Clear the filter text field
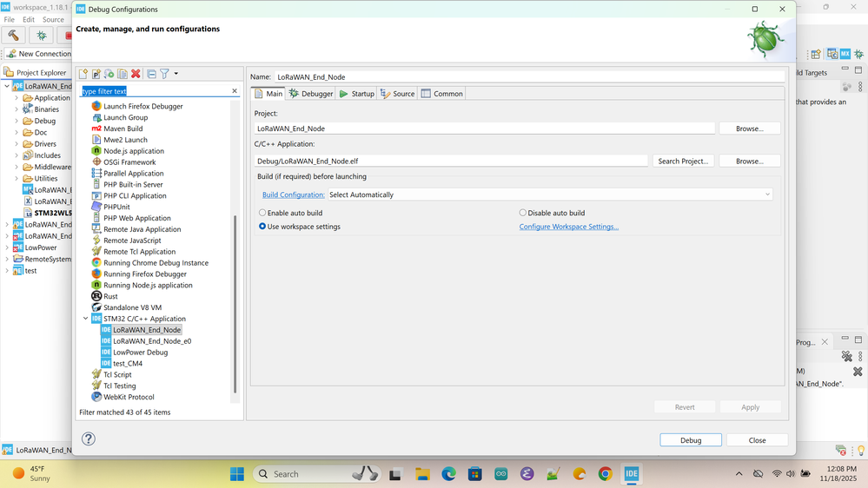868x488 pixels. click(235, 90)
